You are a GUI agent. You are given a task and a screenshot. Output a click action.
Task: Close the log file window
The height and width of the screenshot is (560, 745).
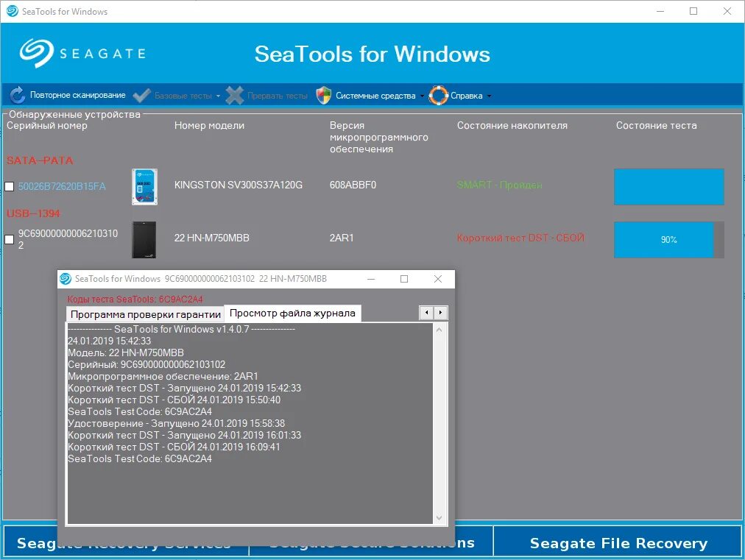point(438,279)
